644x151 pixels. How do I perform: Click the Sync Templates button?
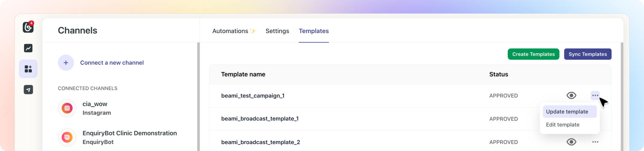(588, 54)
